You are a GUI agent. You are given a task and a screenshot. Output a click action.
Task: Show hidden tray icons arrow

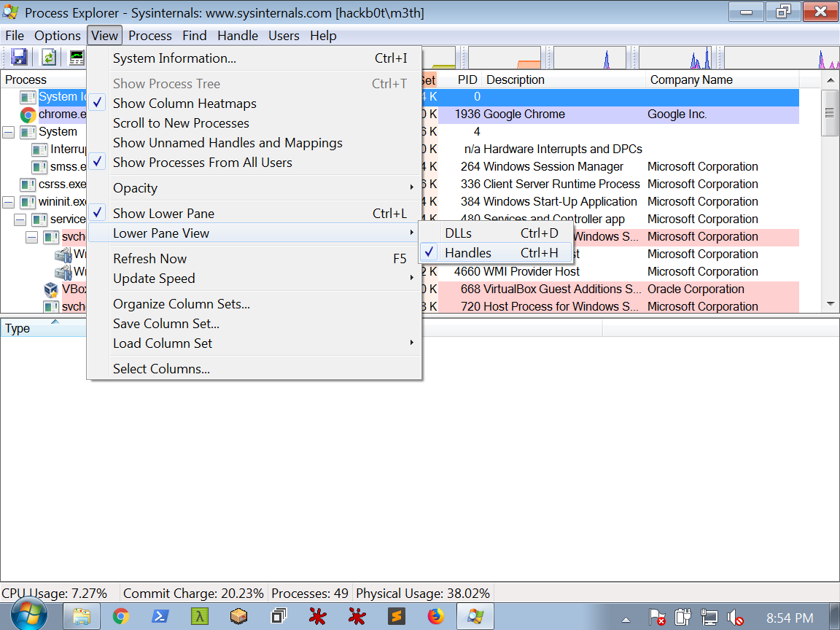coord(626,620)
